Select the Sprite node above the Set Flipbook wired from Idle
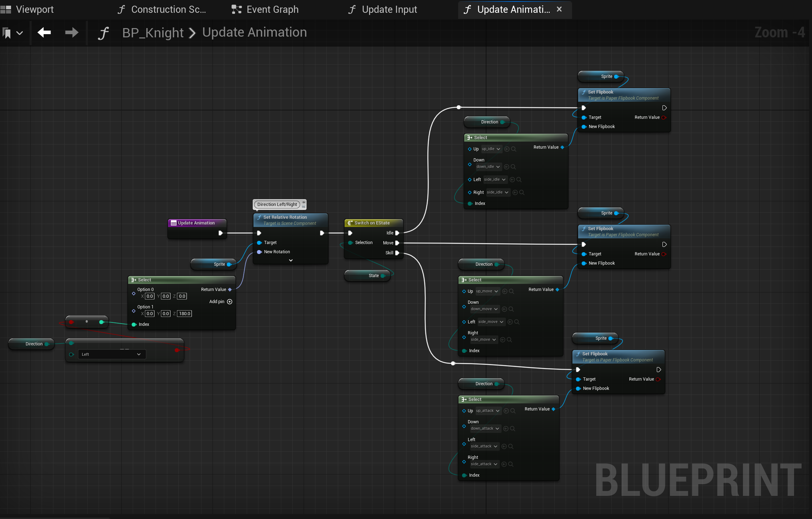The width and height of the screenshot is (812, 519). pyautogui.click(x=601, y=76)
